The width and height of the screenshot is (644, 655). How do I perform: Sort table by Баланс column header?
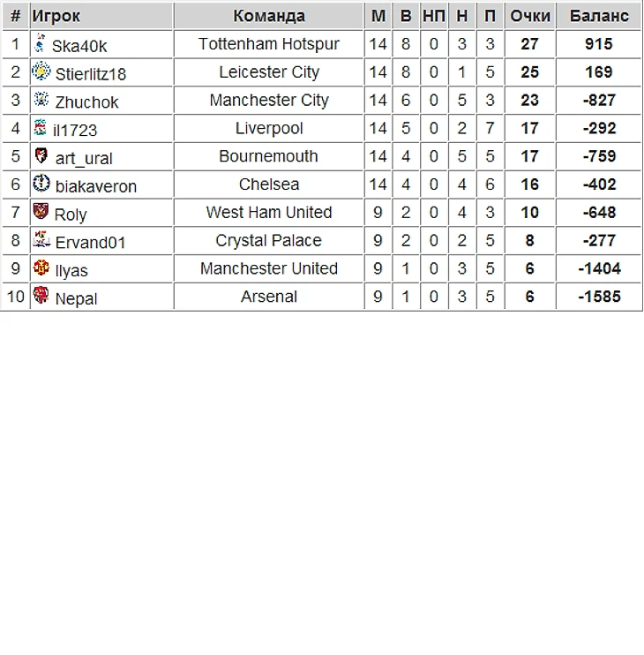point(599,16)
